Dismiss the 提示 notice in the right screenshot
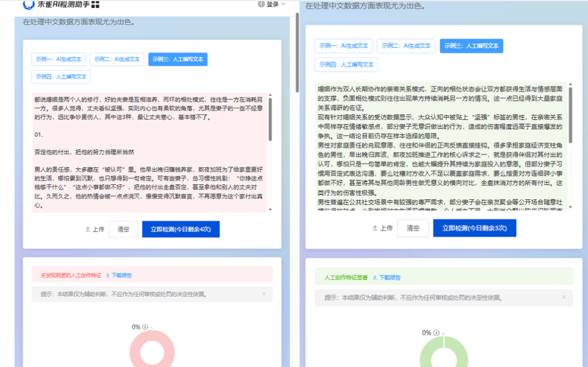Viewport: 588px width, 367px height. [x=564, y=297]
